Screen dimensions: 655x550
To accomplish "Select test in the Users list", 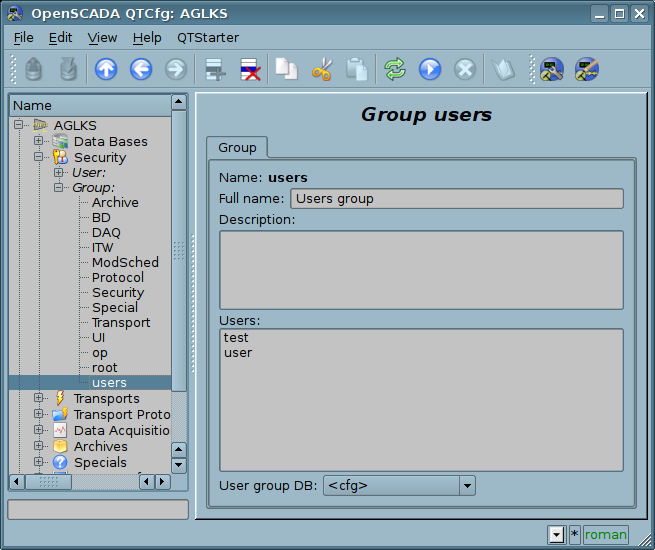I will click(x=236, y=337).
